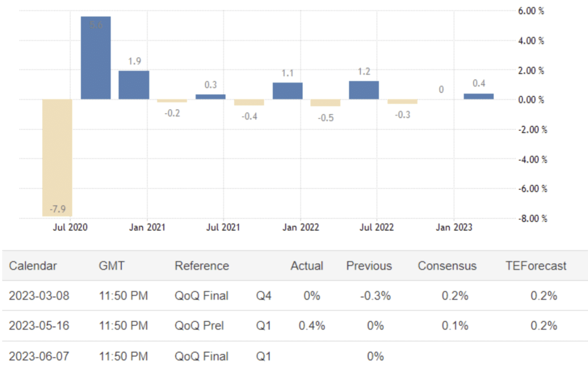The height and width of the screenshot is (369, 588).
Task: Open the 2023-05-16 calendar entry
Action: [x=39, y=326]
